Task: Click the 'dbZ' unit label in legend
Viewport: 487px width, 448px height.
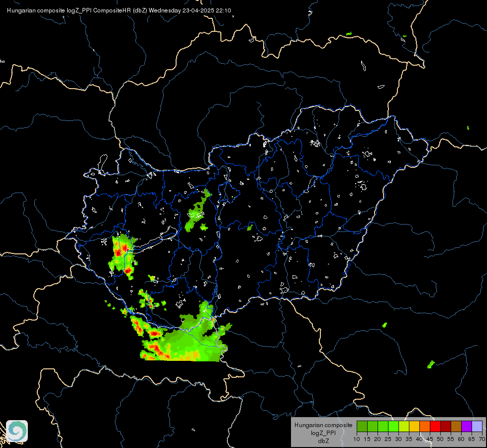Action: (x=323, y=441)
